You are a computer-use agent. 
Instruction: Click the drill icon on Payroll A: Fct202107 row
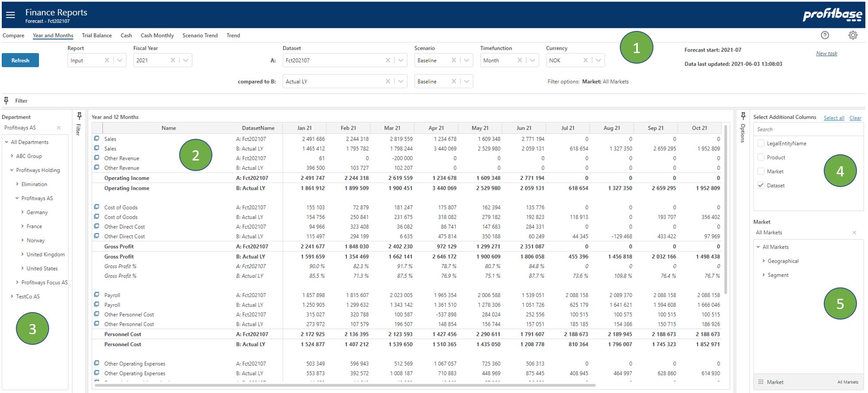click(96, 294)
